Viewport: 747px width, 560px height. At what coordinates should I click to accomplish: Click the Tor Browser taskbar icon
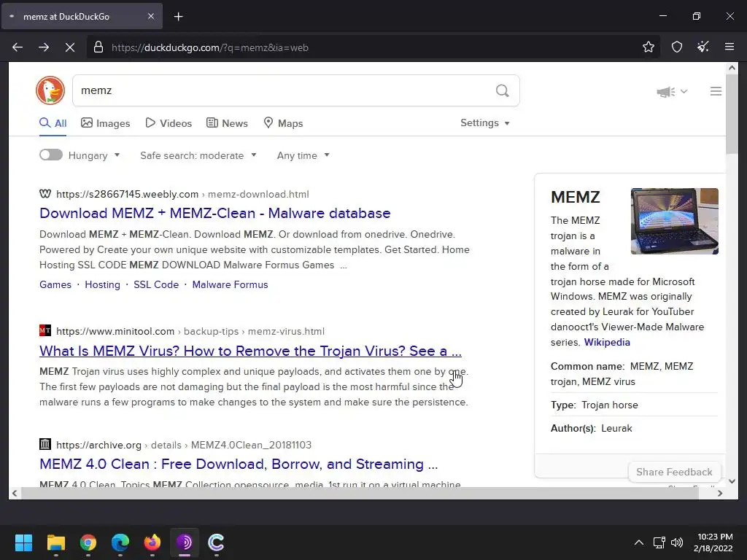tap(185, 542)
